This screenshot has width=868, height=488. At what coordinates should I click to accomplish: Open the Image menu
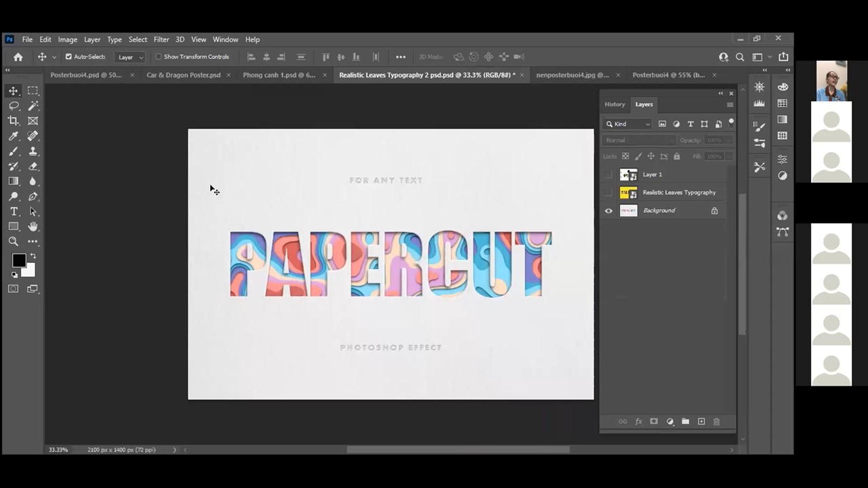click(67, 39)
